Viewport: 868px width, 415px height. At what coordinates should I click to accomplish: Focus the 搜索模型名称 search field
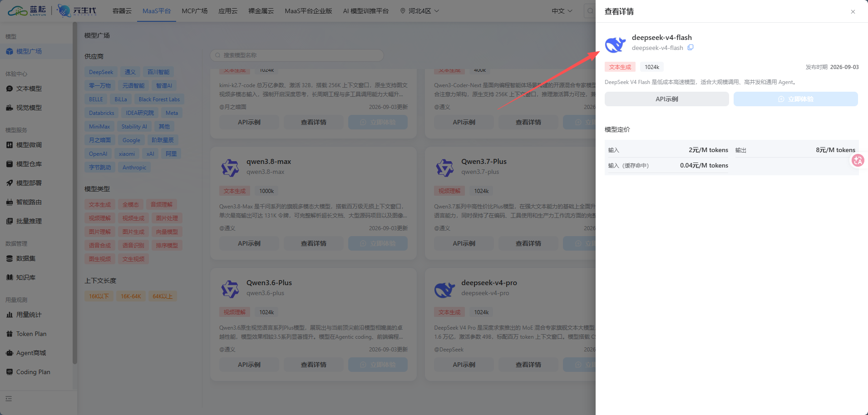[297, 55]
